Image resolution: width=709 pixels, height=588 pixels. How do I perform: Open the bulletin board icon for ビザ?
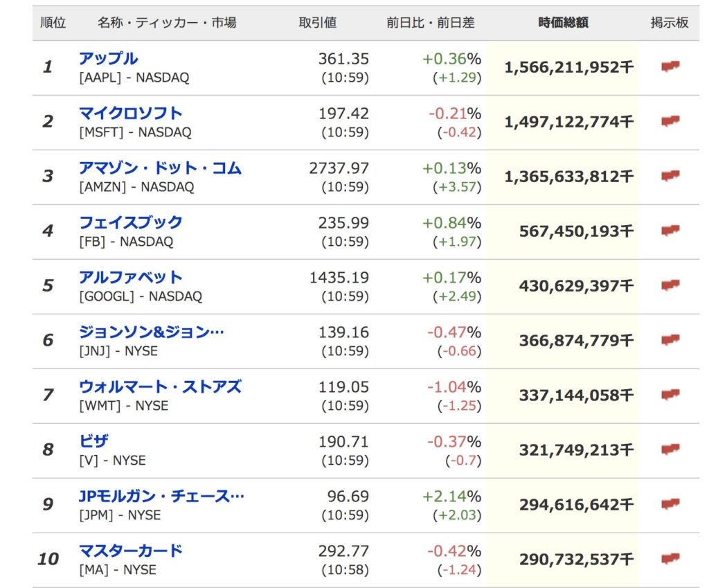point(670,449)
